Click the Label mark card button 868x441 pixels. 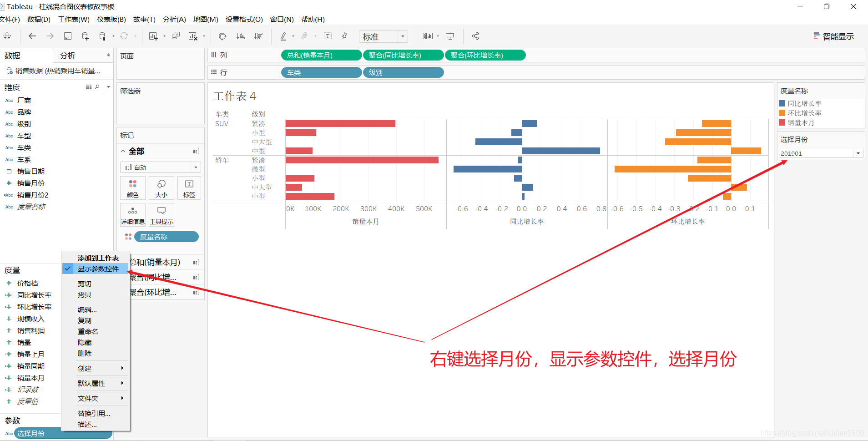(189, 188)
